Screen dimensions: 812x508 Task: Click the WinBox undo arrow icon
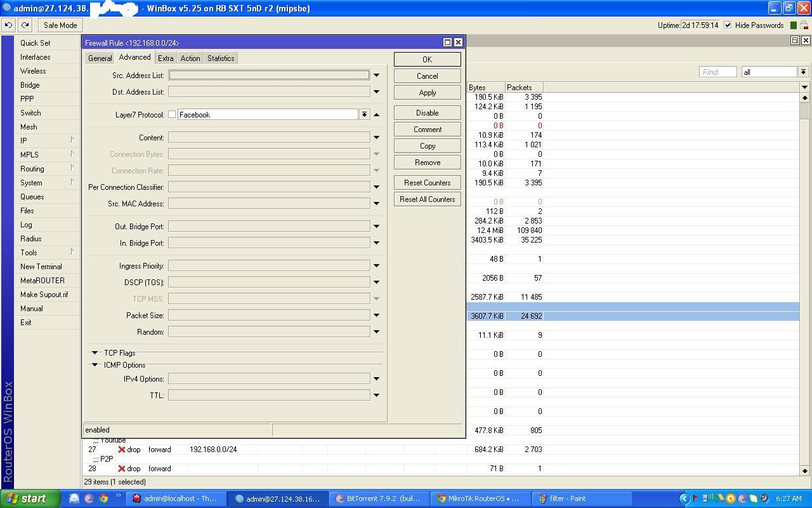[x=8, y=25]
